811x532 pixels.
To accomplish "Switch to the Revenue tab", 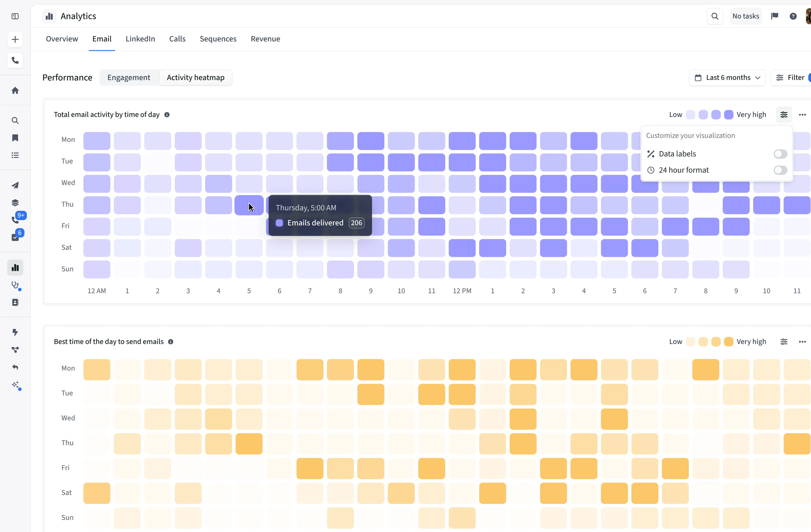I will 265,39.
